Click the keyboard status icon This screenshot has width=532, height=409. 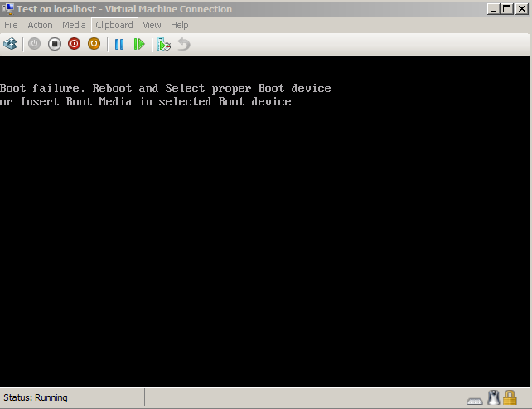pyautogui.click(x=474, y=402)
